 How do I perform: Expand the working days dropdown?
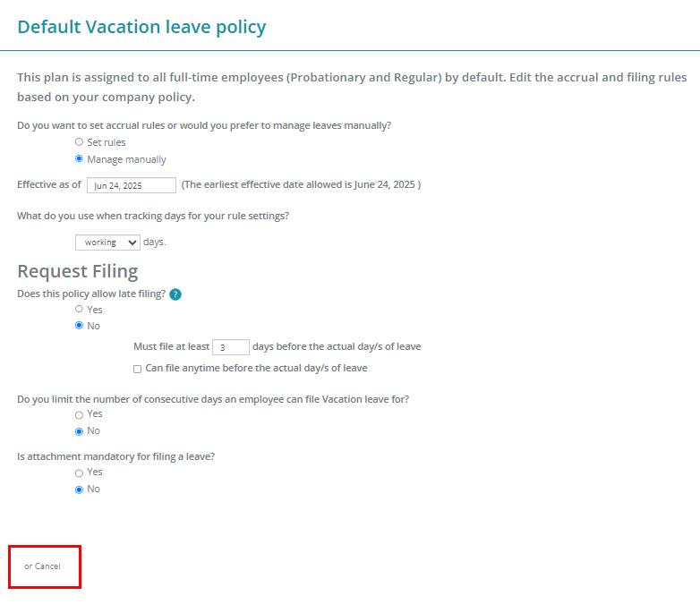(107, 243)
